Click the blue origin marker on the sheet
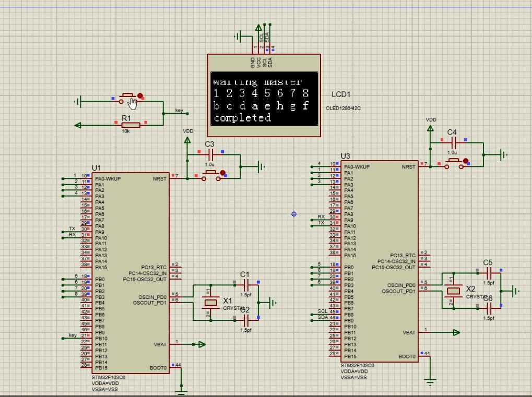Viewport: 532px width, 397px height. (x=294, y=214)
